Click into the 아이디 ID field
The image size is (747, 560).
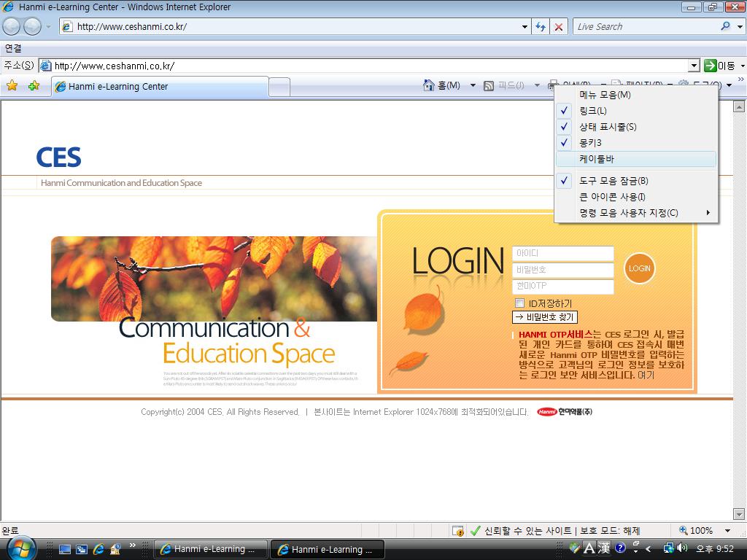[563, 253]
